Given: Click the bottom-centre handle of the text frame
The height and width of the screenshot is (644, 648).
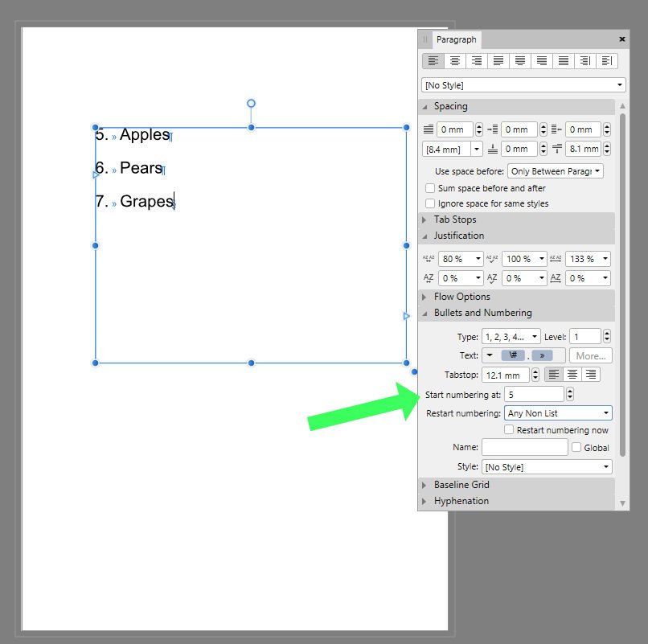Looking at the screenshot, I should (251, 363).
